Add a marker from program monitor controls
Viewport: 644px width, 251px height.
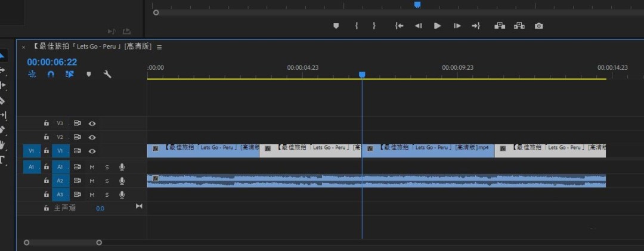coord(336,26)
